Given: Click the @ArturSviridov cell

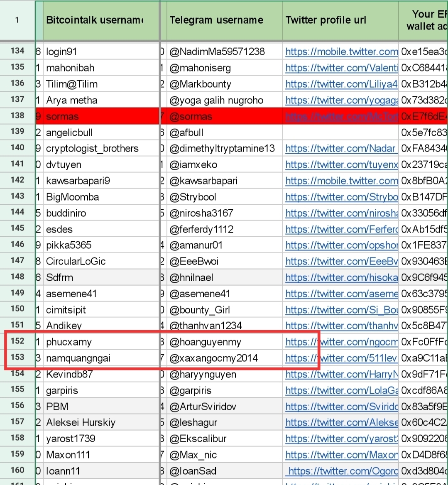Looking at the screenshot, I should [225, 407].
